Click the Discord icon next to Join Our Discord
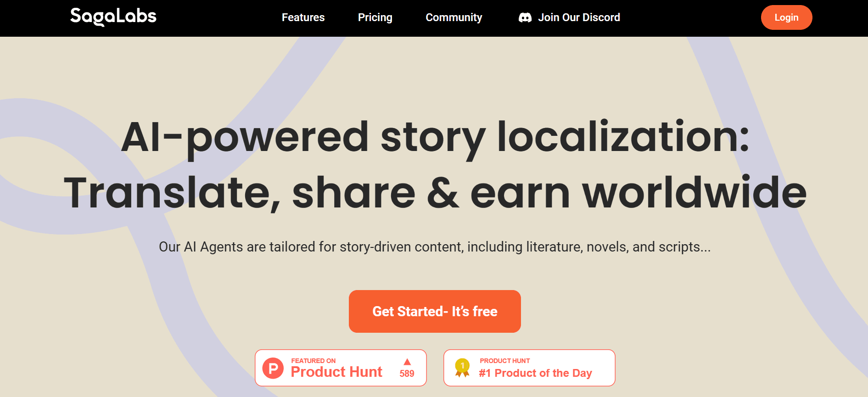Image resolution: width=868 pixels, height=397 pixels. [x=526, y=17]
